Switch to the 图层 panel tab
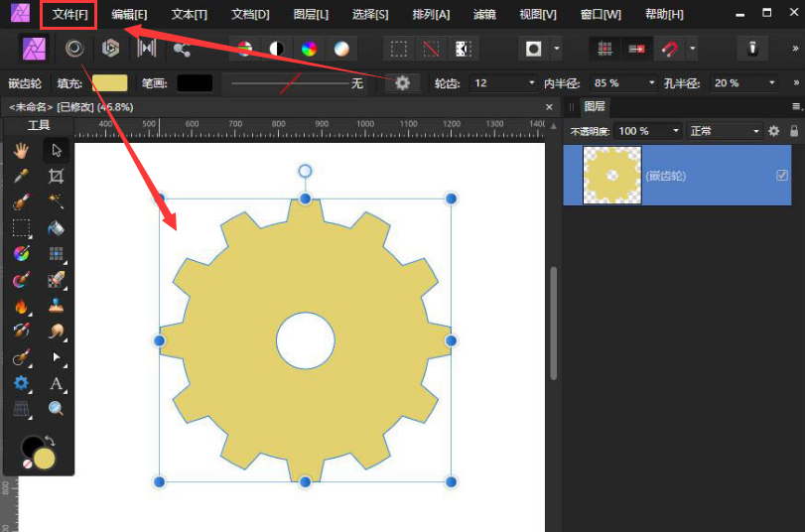Image resolution: width=805 pixels, height=532 pixels. coord(594,106)
